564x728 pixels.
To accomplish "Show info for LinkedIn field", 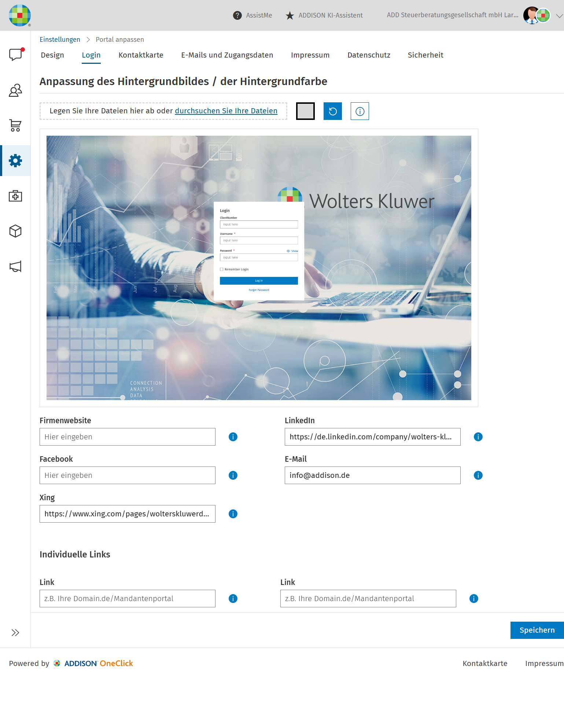I will point(478,437).
